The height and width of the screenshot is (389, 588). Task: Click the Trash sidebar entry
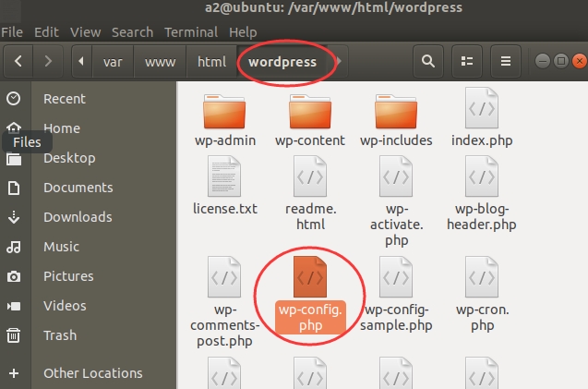60,335
